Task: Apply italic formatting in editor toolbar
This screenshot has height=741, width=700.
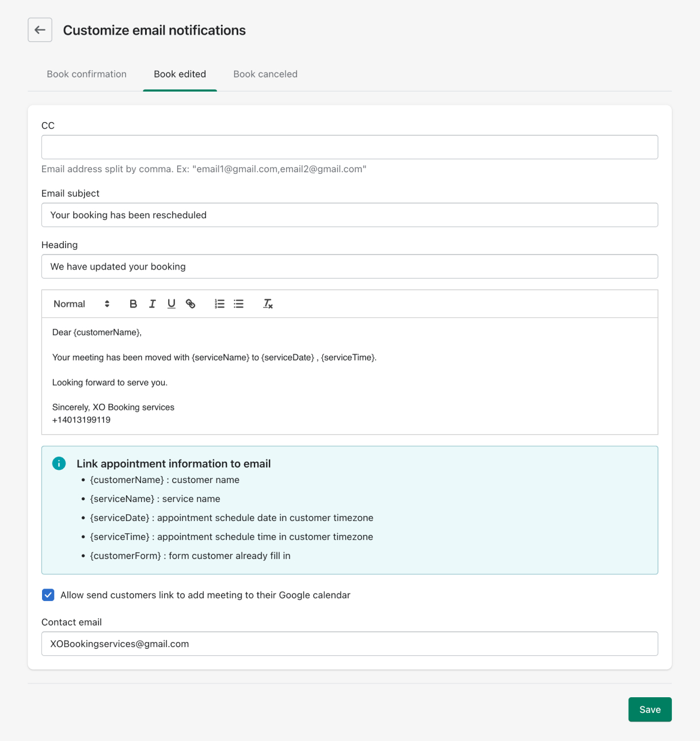Action: (152, 304)
